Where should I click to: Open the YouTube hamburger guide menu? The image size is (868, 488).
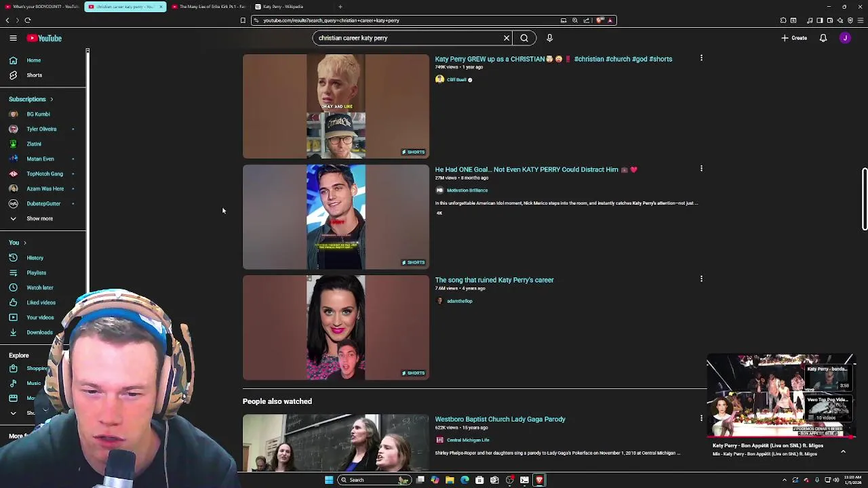(x=13, y=38)
